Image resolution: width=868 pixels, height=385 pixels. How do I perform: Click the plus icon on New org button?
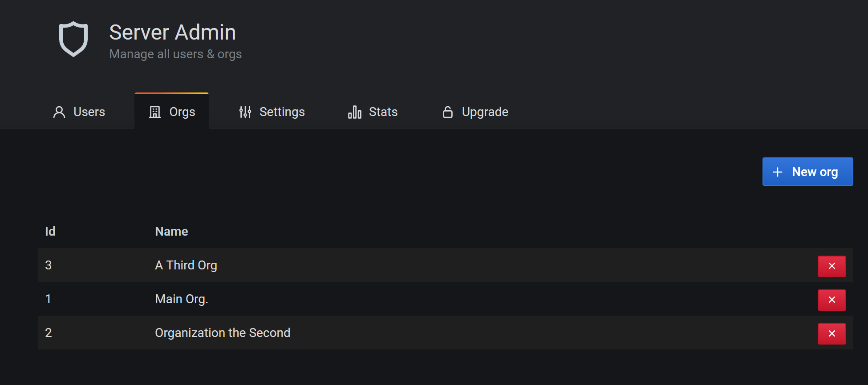(778, 172)
